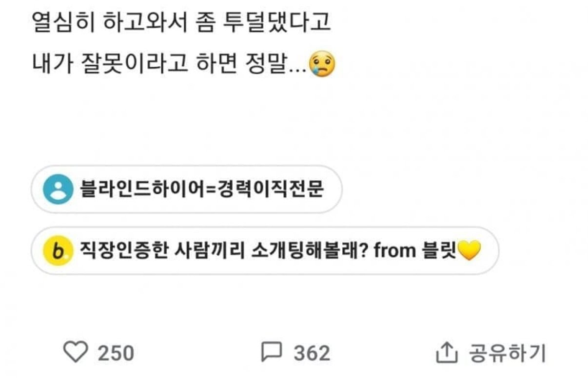
Task: Click the blue profile avatar icon
Action: click(x=58, y=189)
